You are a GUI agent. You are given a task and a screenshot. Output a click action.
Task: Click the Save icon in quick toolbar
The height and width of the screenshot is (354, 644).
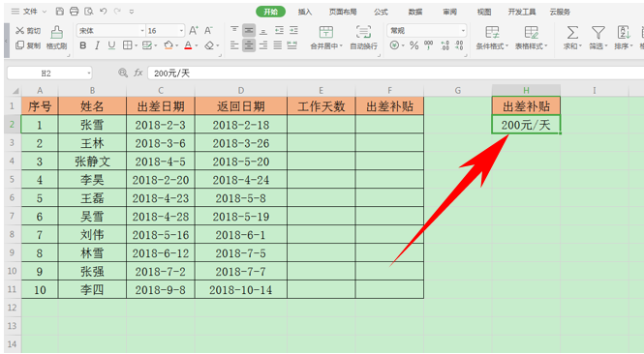pyautogui.click(x=60, y=12)
